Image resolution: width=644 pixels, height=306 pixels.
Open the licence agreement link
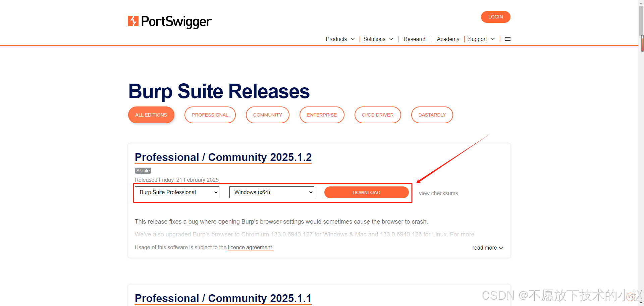(x=251, y=247)
